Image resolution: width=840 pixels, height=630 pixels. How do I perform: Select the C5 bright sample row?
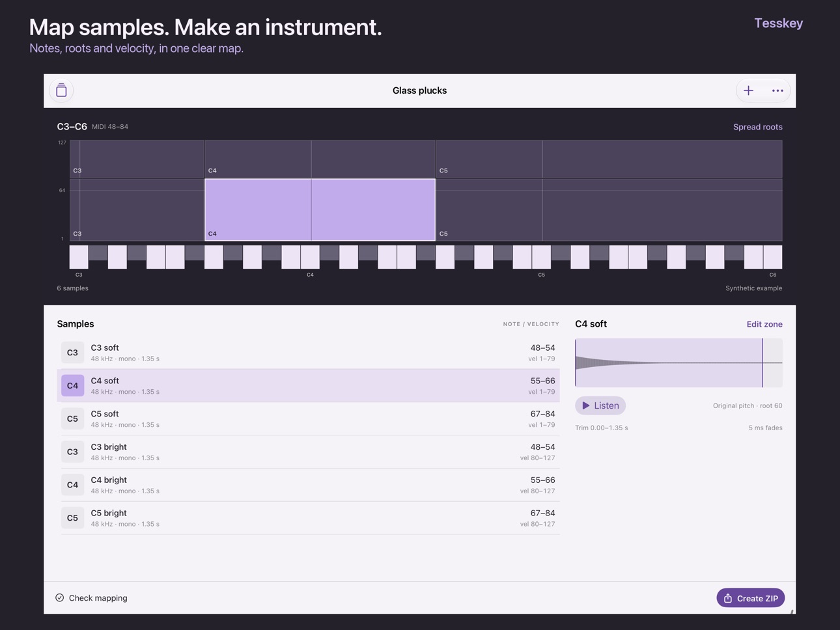coord(309,518)
